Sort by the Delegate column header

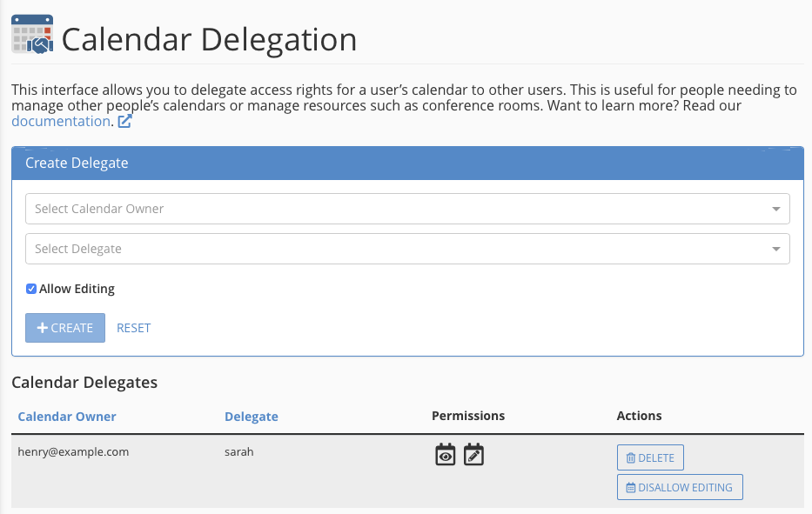pyautogui.click(x=252, y=417)
